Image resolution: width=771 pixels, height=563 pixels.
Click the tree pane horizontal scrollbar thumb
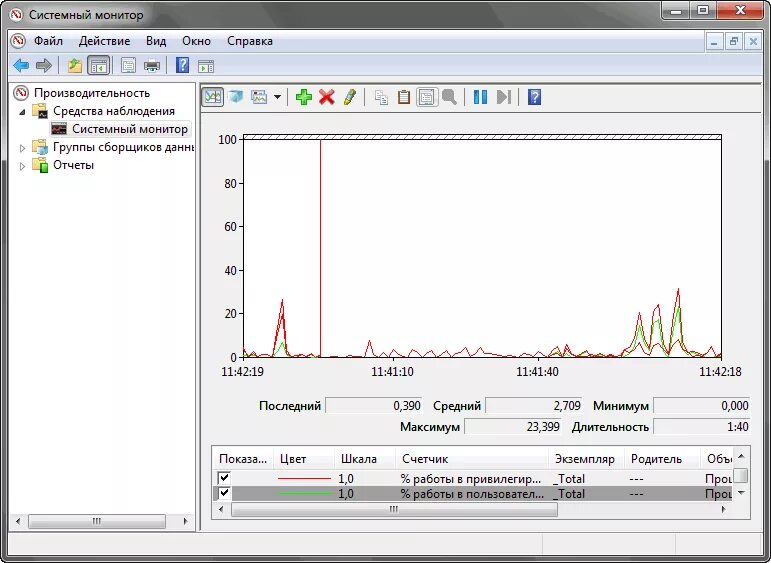[97, 521]
